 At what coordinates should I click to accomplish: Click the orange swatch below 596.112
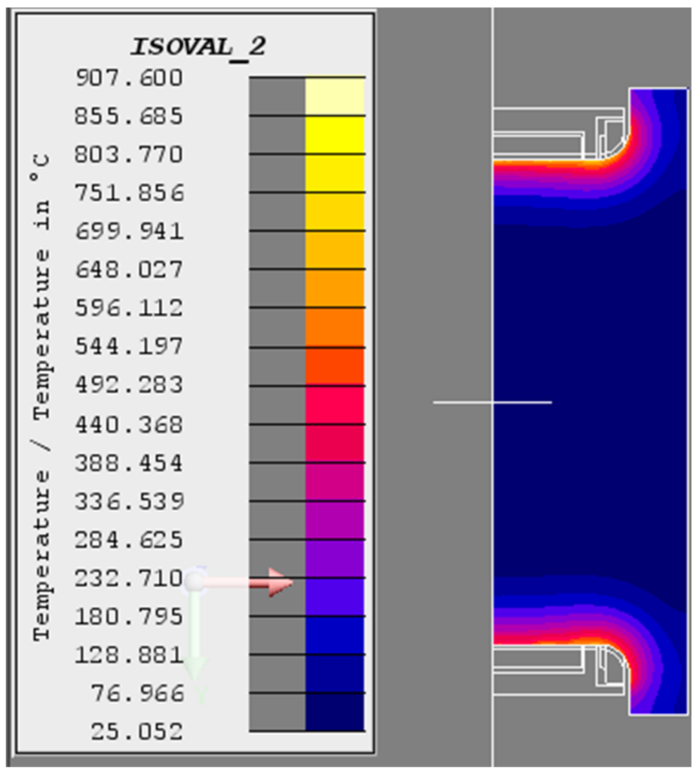tap(335, 327)
